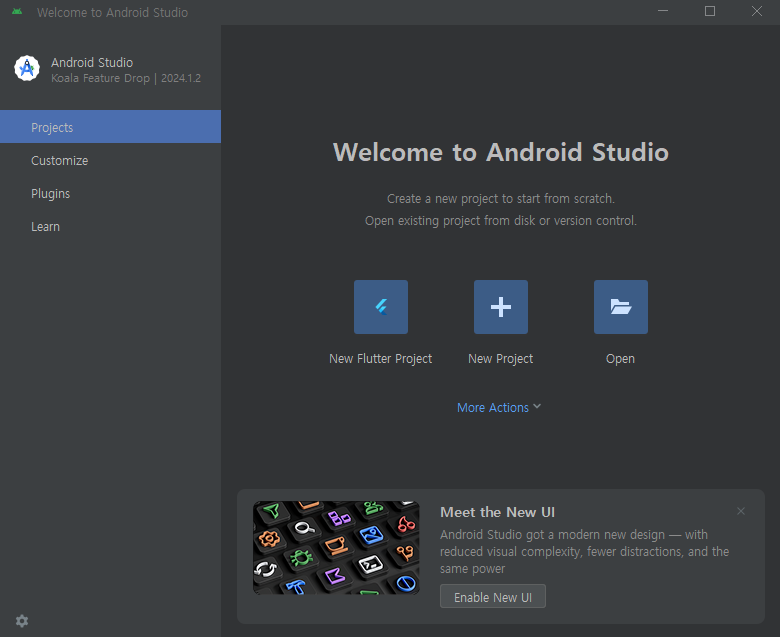Click the Open label text
Viewport: 780px width, 637px height.
pyautogui.click(x=620, y=359)
